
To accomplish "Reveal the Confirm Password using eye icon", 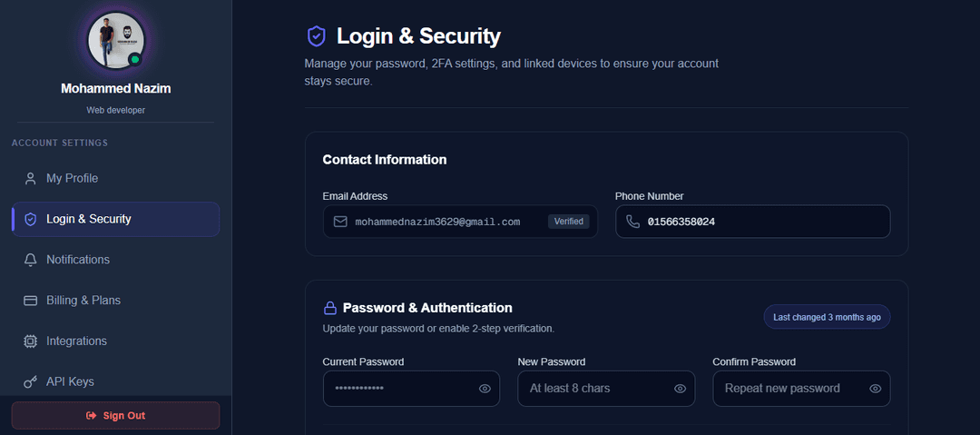I will point(875,389).
